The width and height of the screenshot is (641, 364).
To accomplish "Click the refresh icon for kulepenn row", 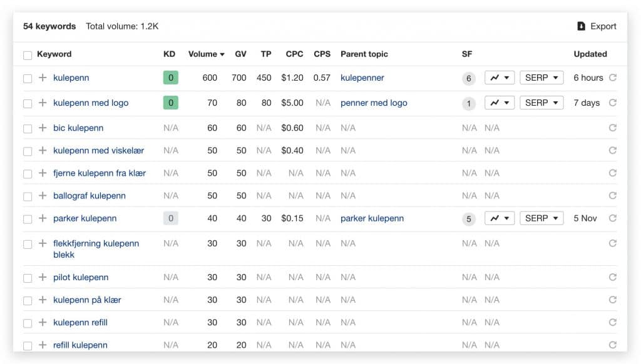I will click(612, 78).
